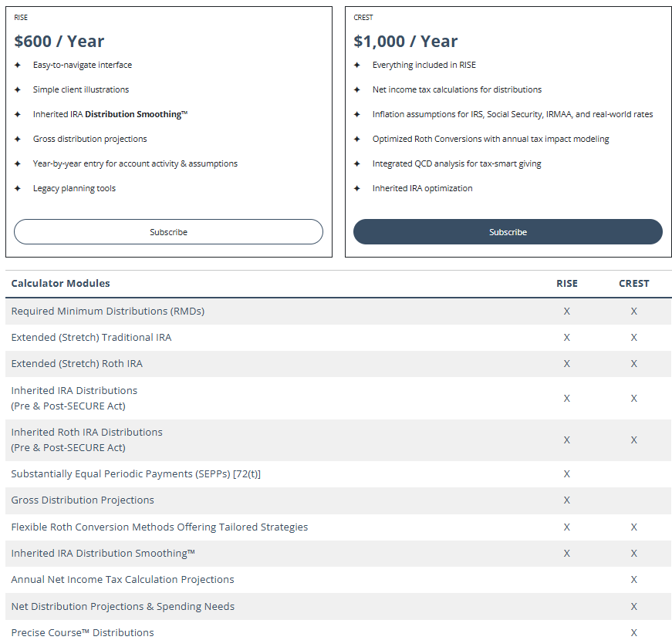Image resolution: width=672 pixels, height=640 pixels.
Task: Click the RISE X mark for RMDs row
Action: pos(566,312)
